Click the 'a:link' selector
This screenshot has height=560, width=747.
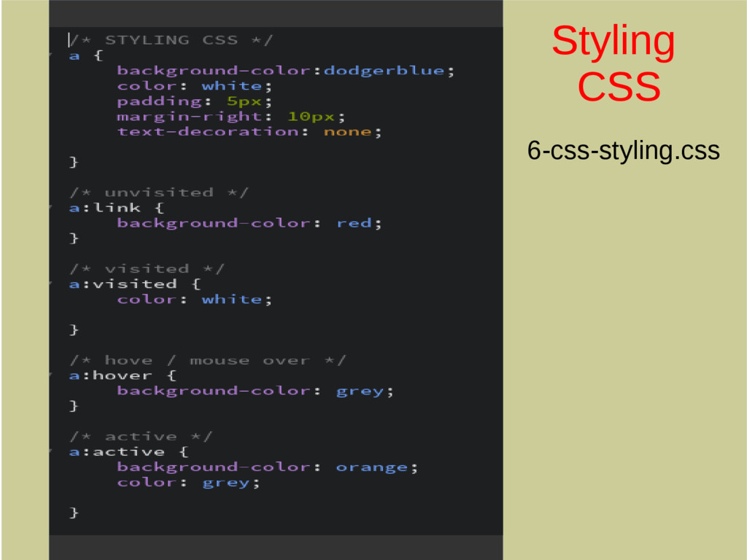pyautogui.click(x=105, y=208)
